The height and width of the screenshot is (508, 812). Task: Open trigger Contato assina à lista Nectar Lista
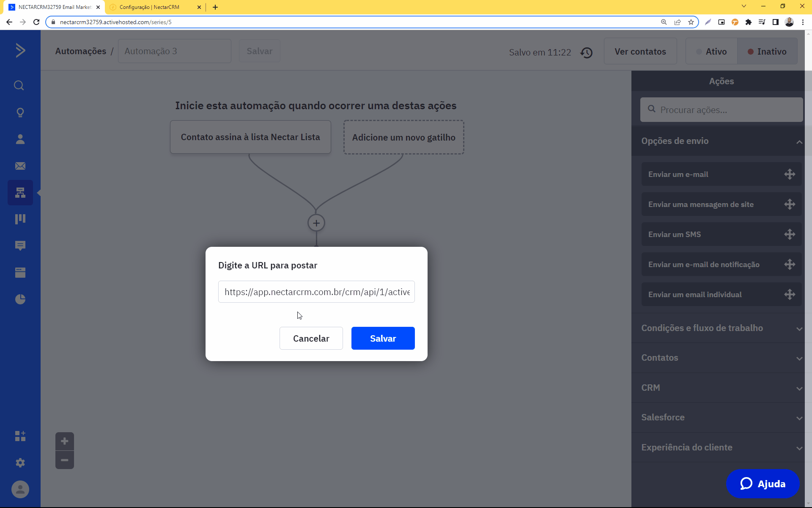pos(250,137)
